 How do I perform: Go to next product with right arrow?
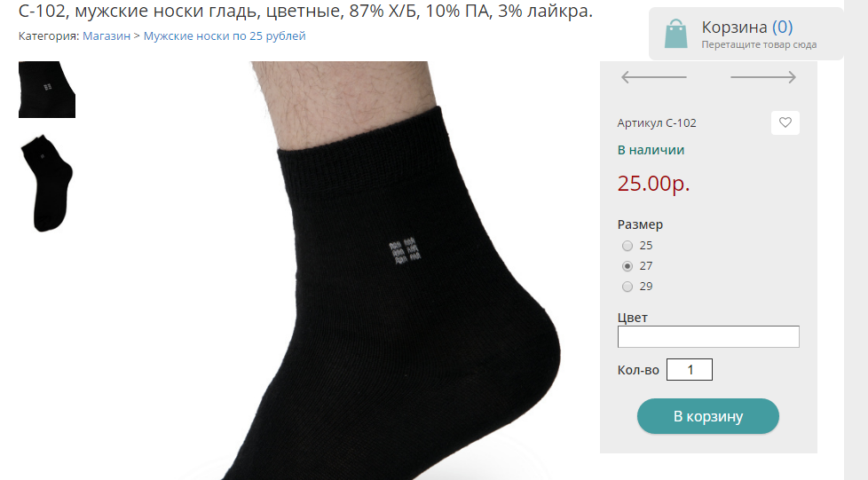763,77
